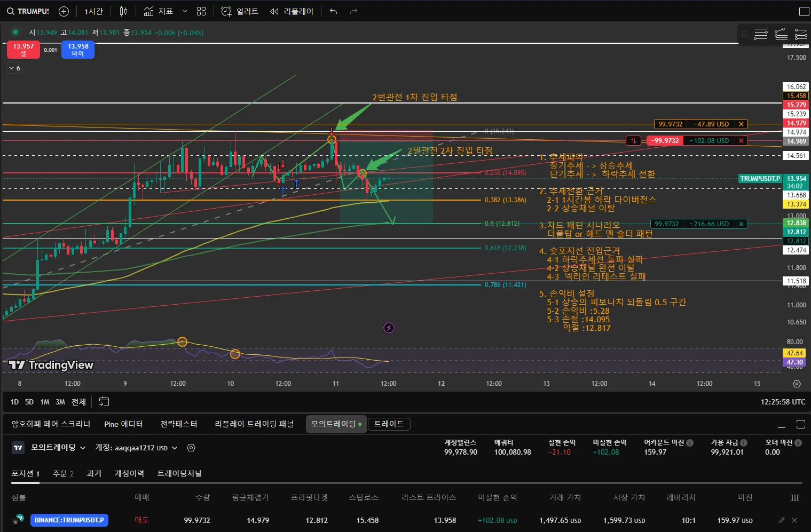Start bar 리플레이 replay mode
Image resolution: width=811 pixels, height=532 pixels.
coord(292,11)
